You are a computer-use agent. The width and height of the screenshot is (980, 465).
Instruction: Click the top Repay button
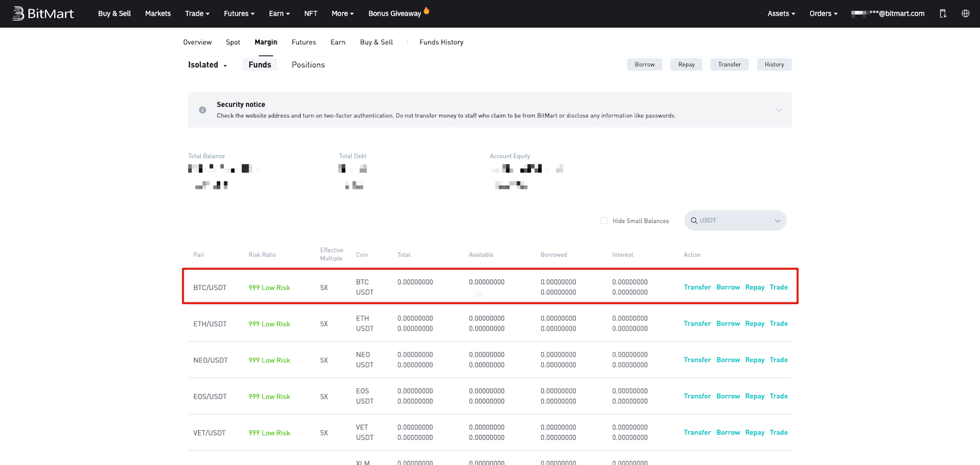pos(687,64)
